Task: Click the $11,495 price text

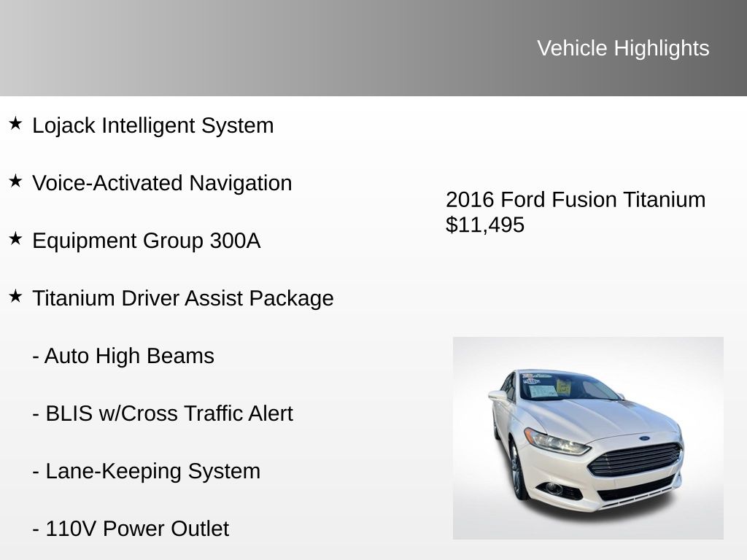Action: pos(485,225)
